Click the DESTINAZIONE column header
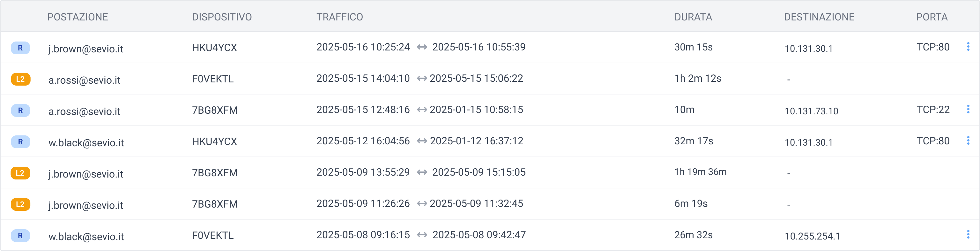The width and height of the screenshot is (980, 251). (819, 17)
